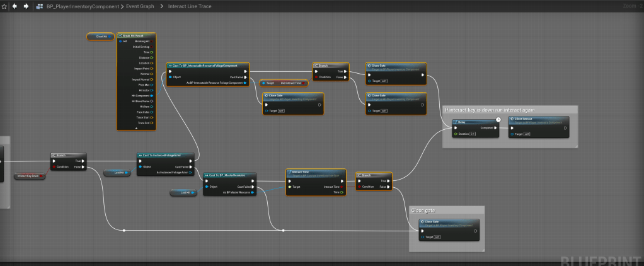The height and width of the screenshot is (266, 644).
Task: Click the Hit Component output pin
Action: [x=152, y=95]
